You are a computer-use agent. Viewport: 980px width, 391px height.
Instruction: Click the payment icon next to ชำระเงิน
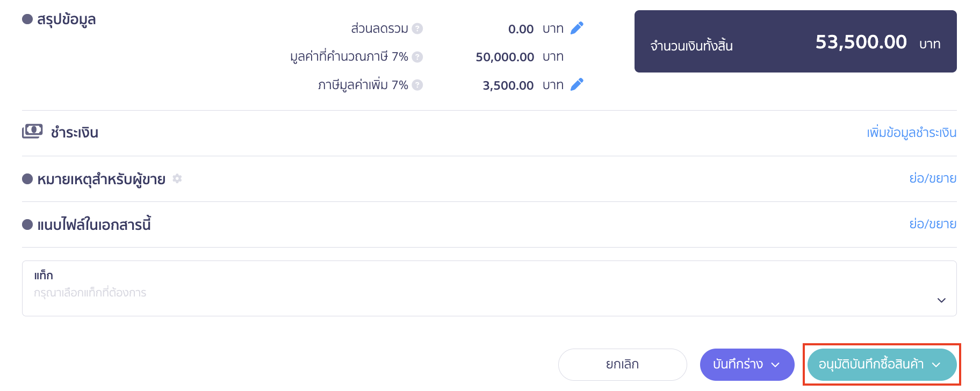pos(33,132)
